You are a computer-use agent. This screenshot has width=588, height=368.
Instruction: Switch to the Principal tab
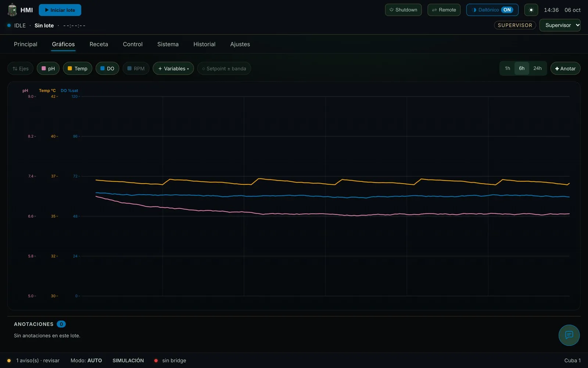(26, 44)
